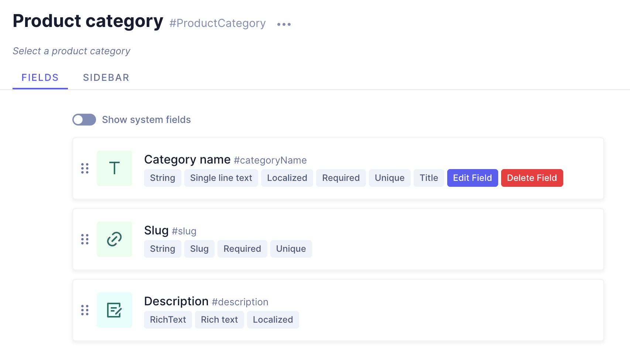
Task: Select the FIELDS tab
Action: tap(40, 78)
